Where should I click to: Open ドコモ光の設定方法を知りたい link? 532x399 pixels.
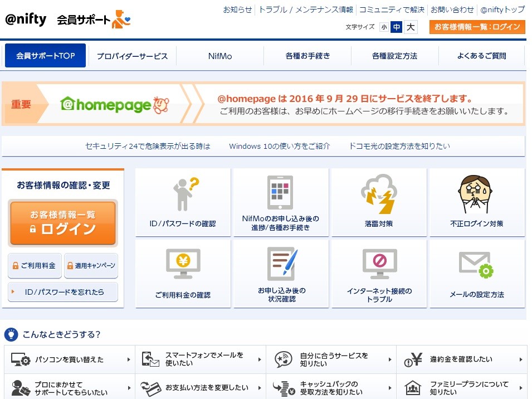399,146
